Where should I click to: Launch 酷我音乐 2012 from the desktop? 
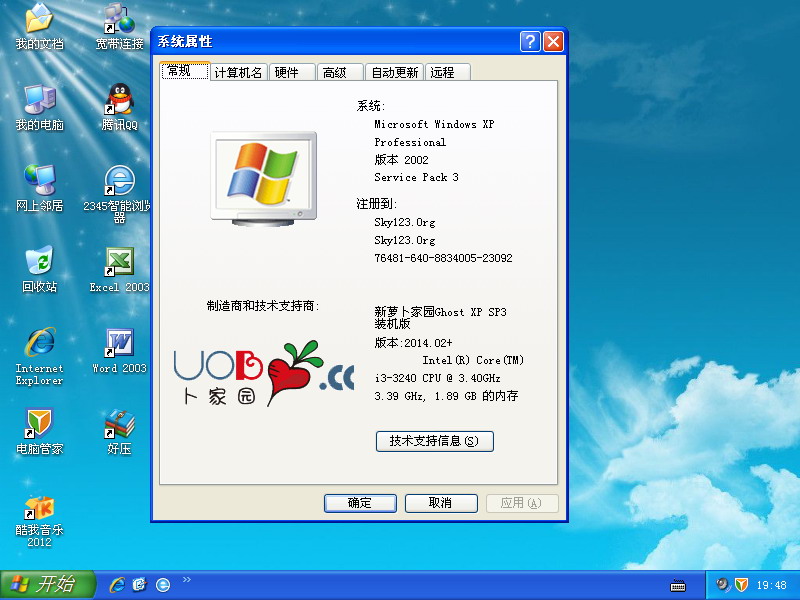39,508
